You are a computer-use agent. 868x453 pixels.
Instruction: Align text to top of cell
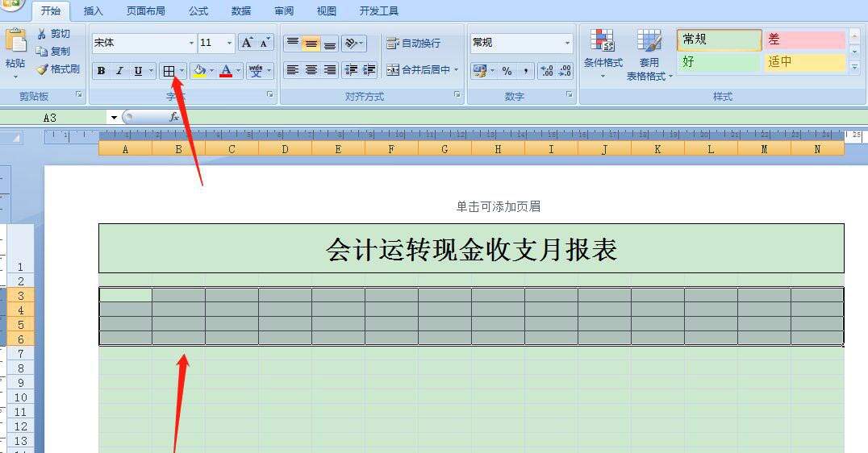292,43
